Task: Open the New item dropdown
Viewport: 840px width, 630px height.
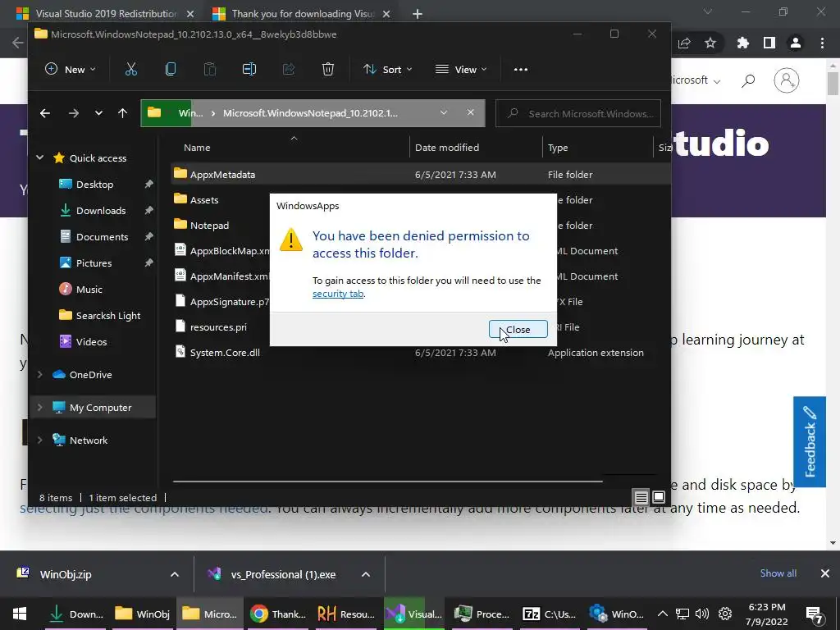Action: click(71, 69)
